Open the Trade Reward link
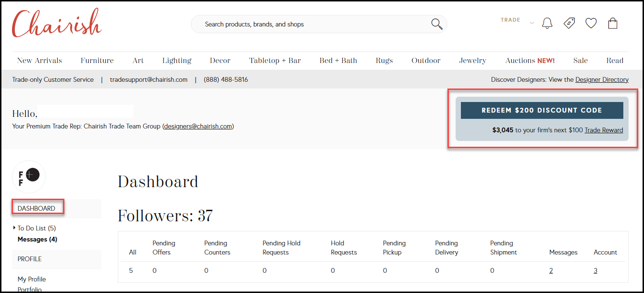Screen dimensions: 644x293 coord(604,130)
